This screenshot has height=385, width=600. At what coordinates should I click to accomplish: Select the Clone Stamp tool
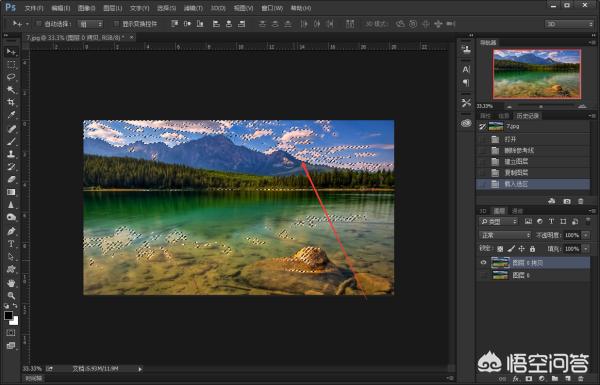11,154
